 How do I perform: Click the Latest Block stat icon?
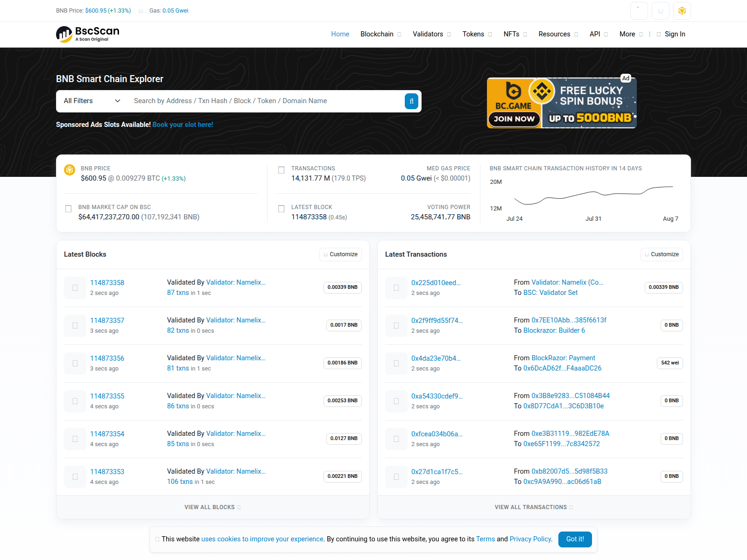(x=281, y=209)
